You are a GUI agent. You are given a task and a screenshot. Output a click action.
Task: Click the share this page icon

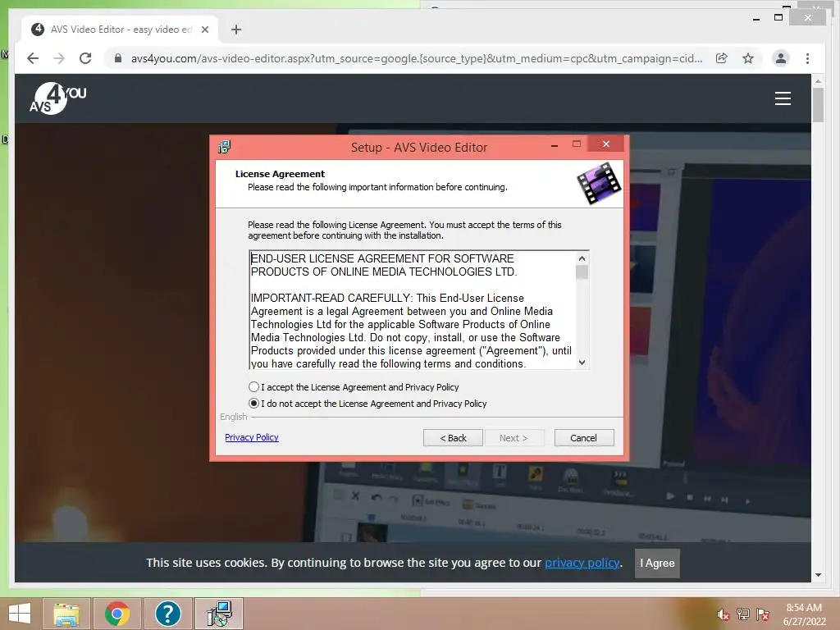pos(722,58)
